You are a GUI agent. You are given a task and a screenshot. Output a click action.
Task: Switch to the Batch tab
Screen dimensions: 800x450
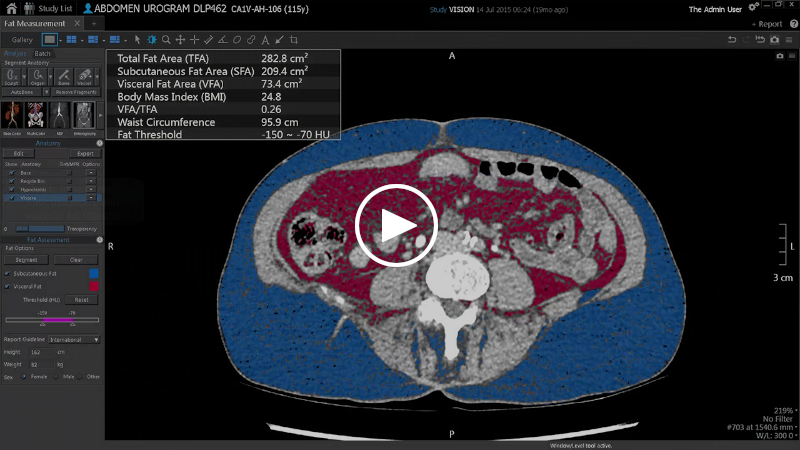click(42, 53)
